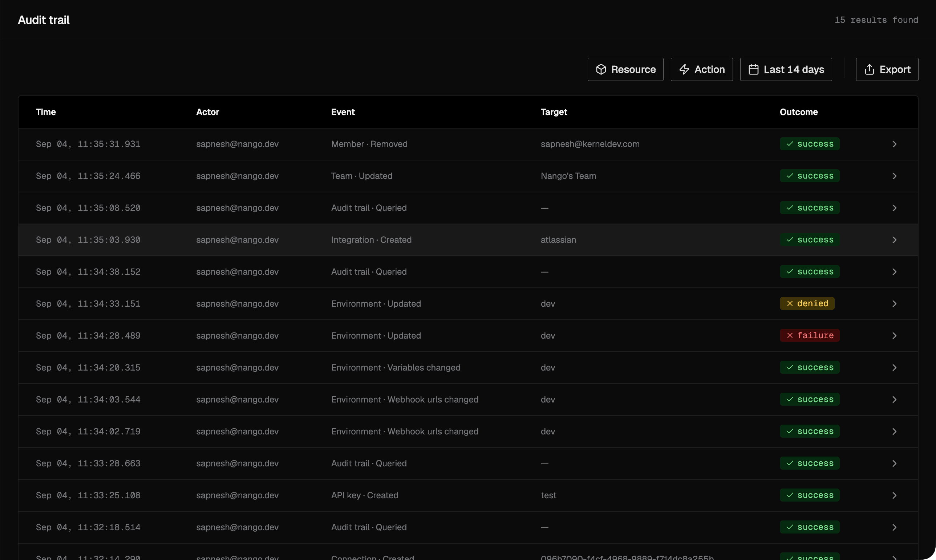Click timestamp 'Sep 04, 11:34:02.719'
Image resolution: width=936 pixels, height=560 pixels.
coord(88,432)
